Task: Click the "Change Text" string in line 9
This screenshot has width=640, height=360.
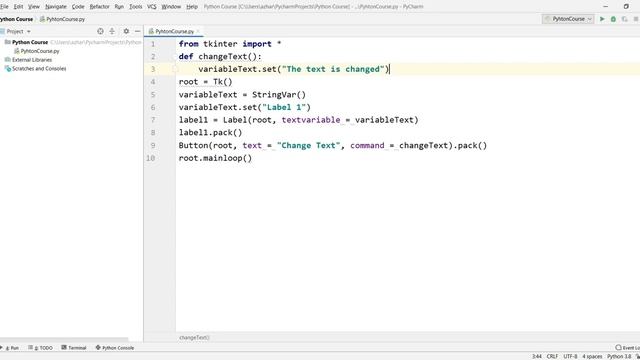Action: pyautogui.click(x=308, y=145)
